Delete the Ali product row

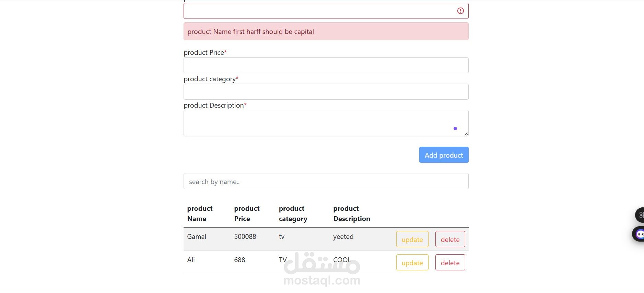coord(450,263)
